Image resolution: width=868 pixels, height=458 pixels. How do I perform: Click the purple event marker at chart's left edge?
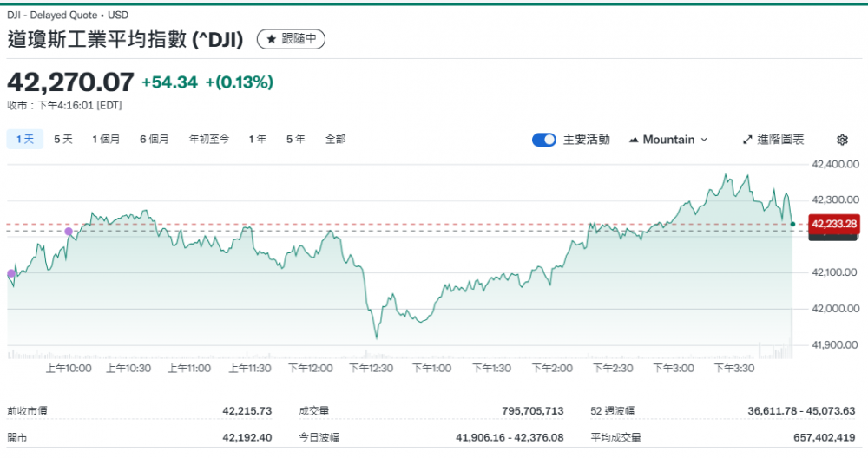pos(11,274)
